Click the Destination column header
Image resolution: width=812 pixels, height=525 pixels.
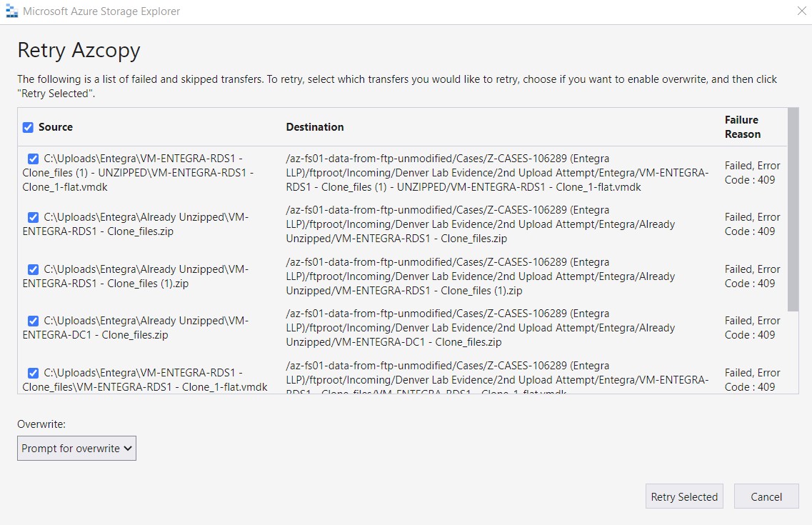[315, 127]
